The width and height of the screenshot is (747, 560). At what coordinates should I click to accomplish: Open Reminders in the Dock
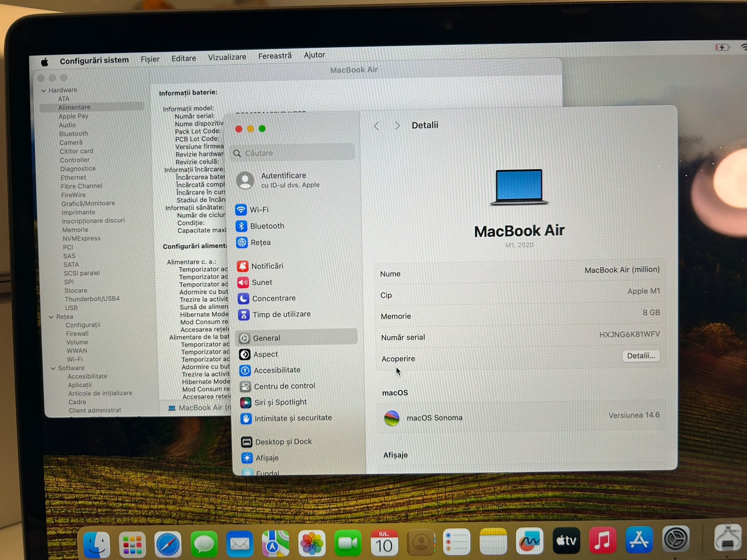click(x=457, y=542)
